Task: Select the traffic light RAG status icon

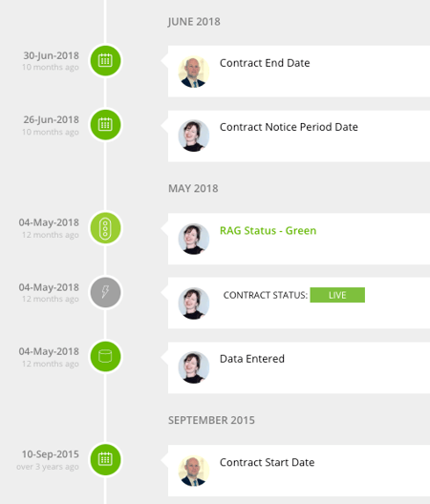Action: point(105,228)
